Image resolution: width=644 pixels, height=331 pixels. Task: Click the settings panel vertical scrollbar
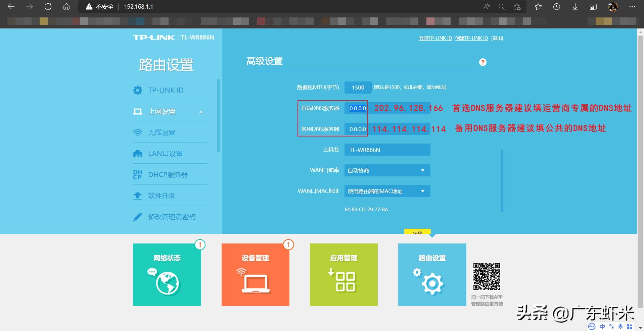click(x=502, y=181)
